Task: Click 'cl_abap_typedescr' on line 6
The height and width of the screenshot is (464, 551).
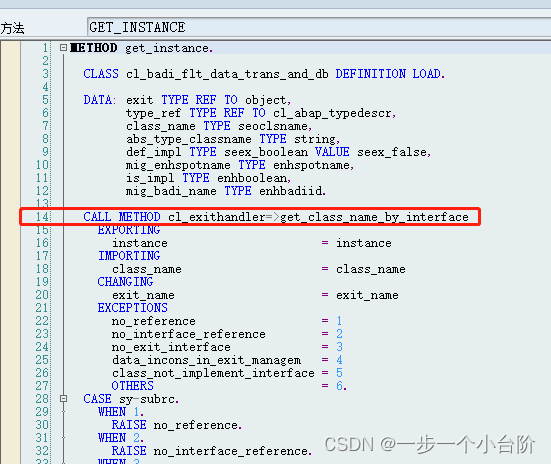Action: 332,113
